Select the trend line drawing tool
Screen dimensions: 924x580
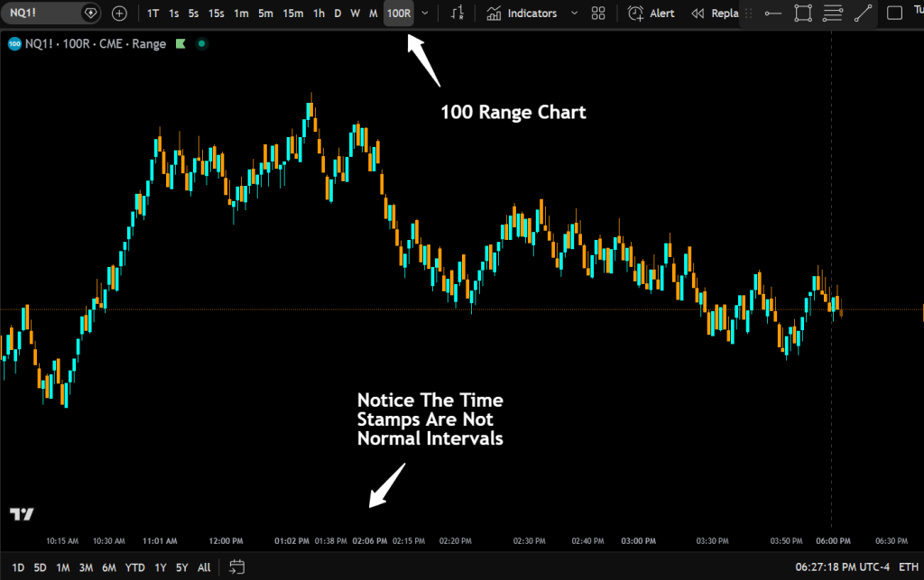pos(862,13)
